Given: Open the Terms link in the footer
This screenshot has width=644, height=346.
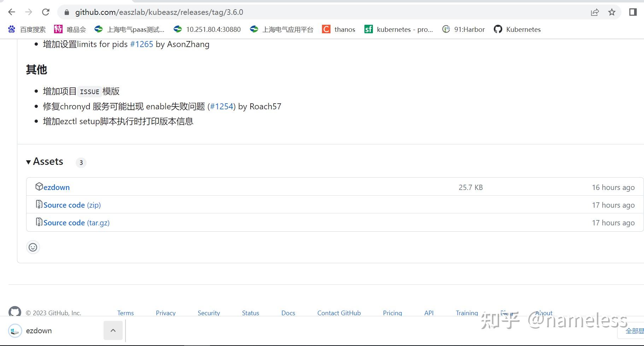Looking at the screenshot, I should 125,313.
